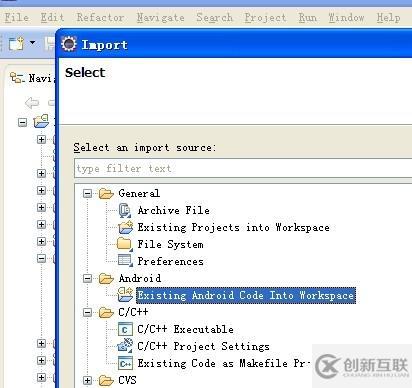Open the New wizard dropdown arrow
Viewport: 412px width, 388px height.
point(32,43)
